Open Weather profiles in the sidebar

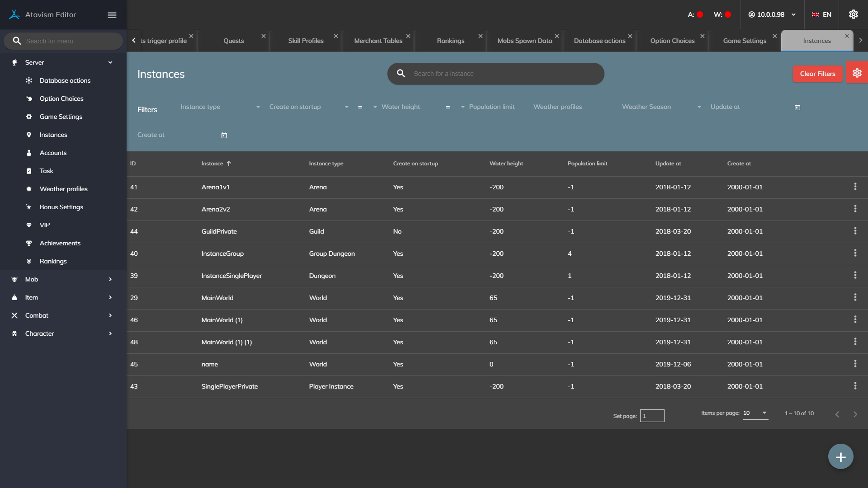tap(63, 189)
